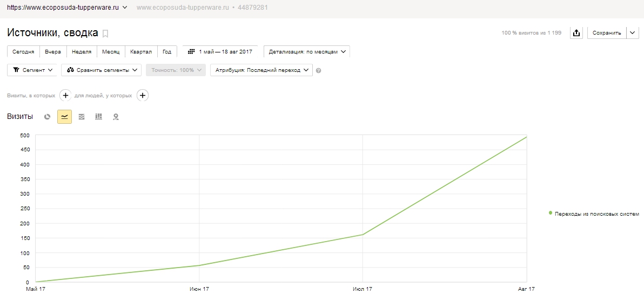Open the site selector ecoposuda-tupperware.ru
The width and height of the screenshot is (644, 300).
point(67,8)
